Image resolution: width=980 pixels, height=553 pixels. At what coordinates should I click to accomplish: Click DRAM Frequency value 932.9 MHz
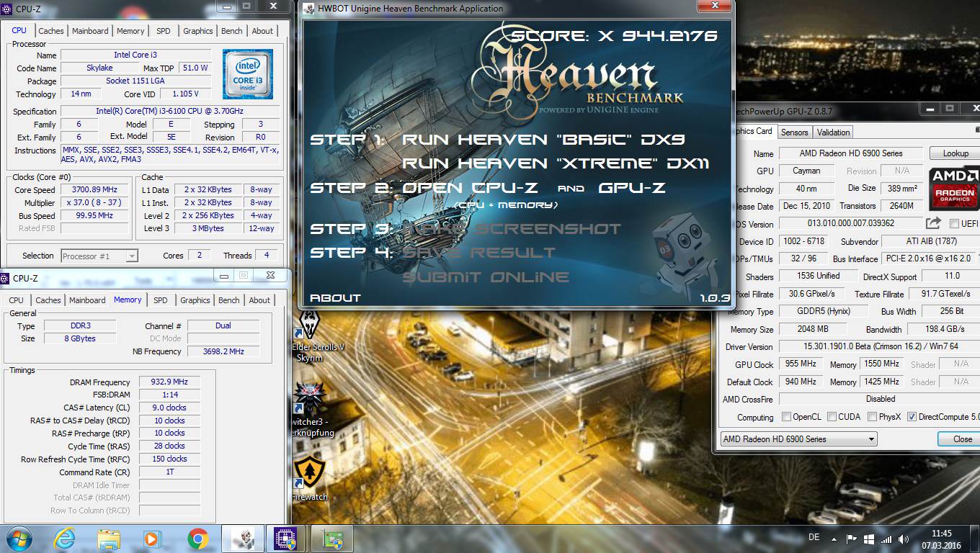coord(170,382)
